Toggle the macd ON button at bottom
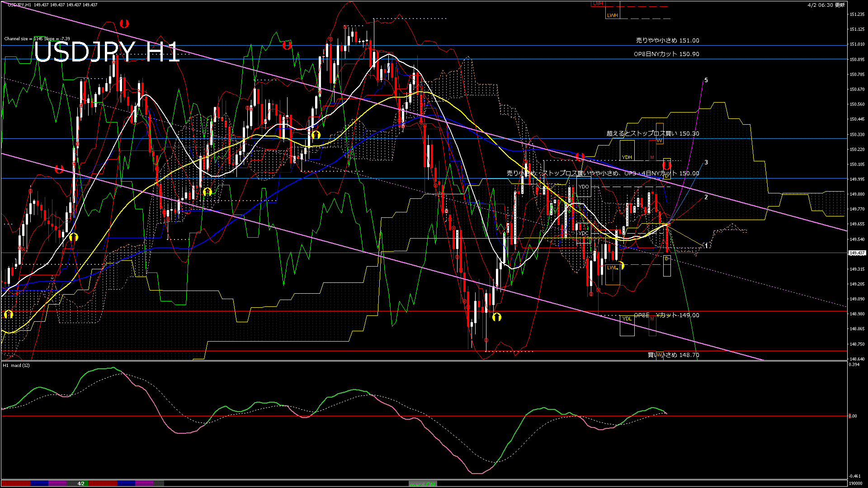Image resolution: width=868 pixels, height=488 pixels. click(x=423, y=484)
